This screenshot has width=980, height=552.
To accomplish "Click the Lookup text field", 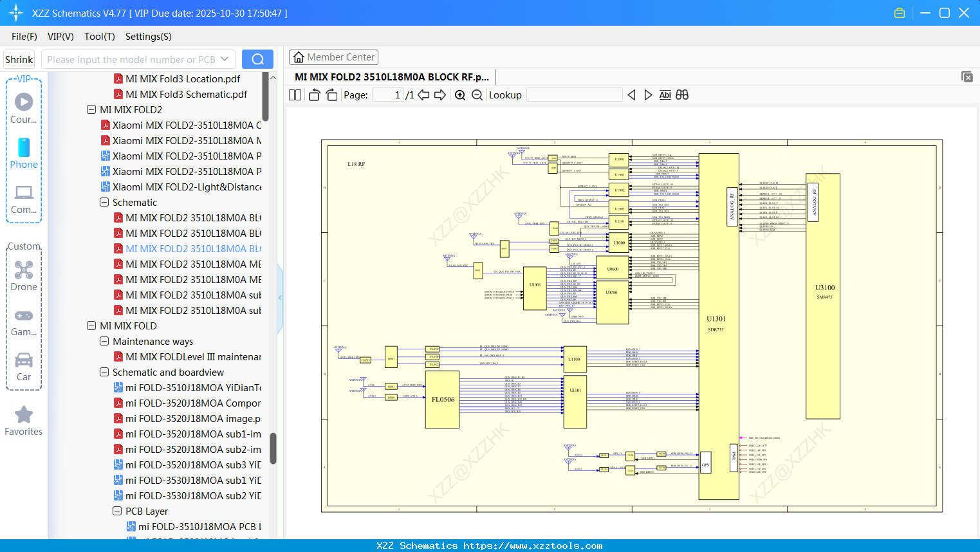I will 574,95.
